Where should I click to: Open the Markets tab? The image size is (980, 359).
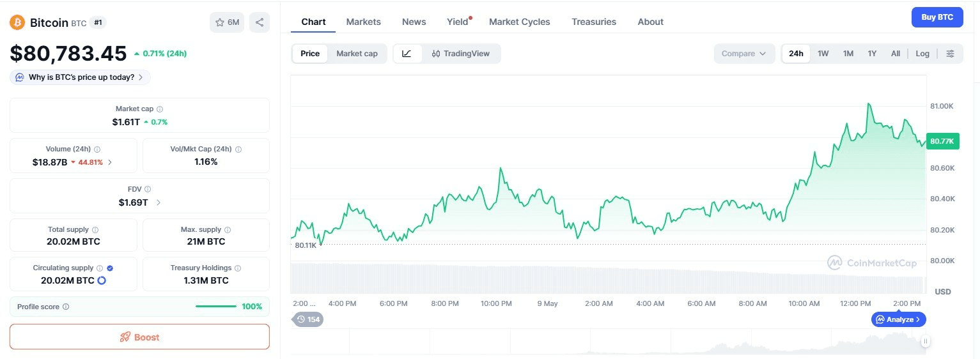click(x=363, y=22)
